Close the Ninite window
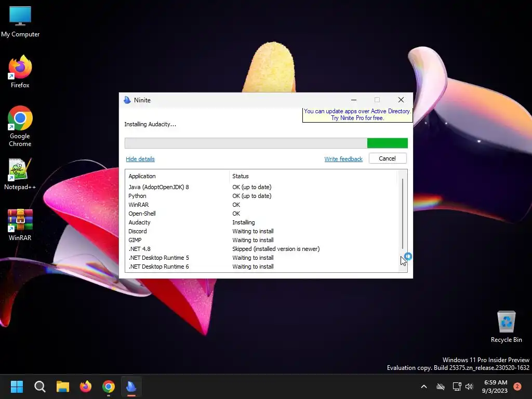 pos(401,100)
